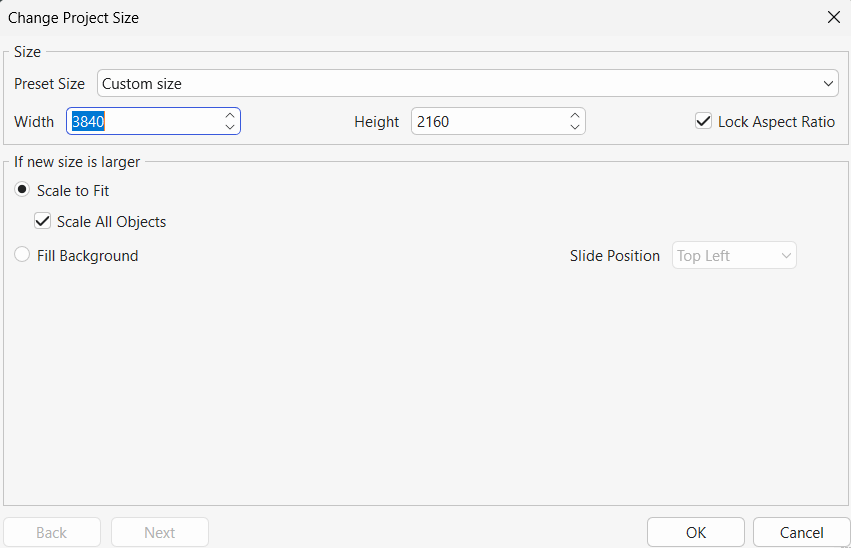Uncheck Scale All Objects option

[x=43, y=221]
